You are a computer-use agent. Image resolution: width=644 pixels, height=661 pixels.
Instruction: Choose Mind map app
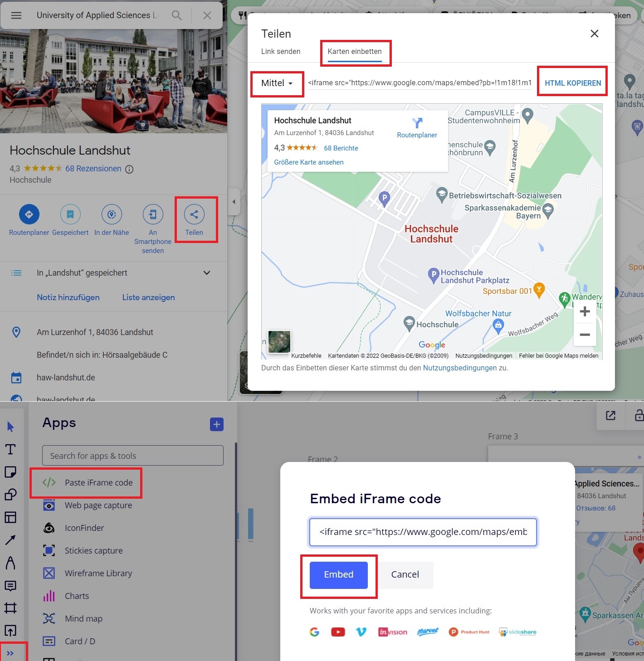73,619
